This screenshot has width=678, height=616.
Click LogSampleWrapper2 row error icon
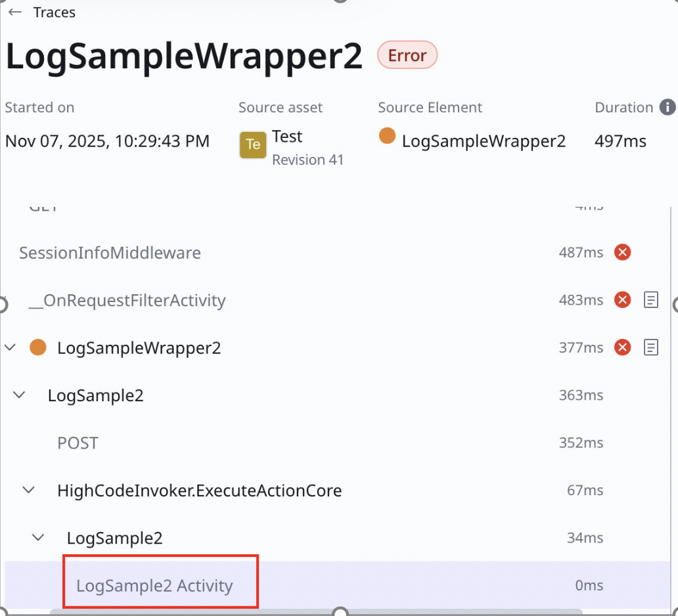622,347
